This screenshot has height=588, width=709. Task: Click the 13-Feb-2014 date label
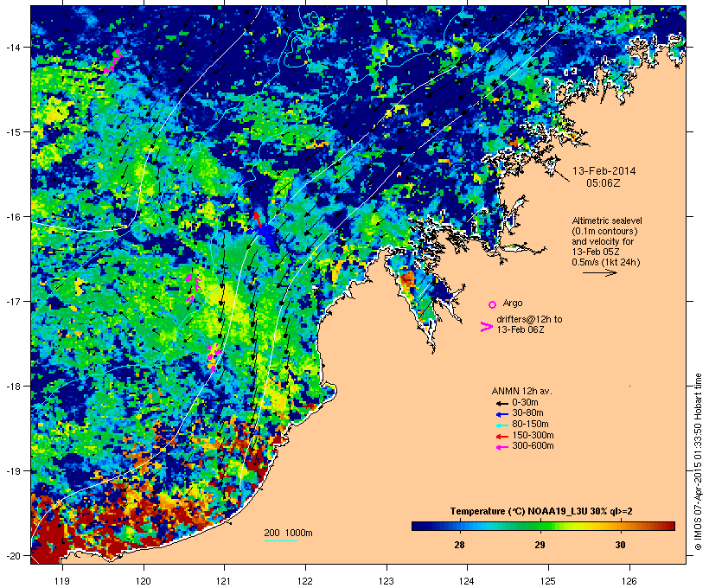(604, 171)
